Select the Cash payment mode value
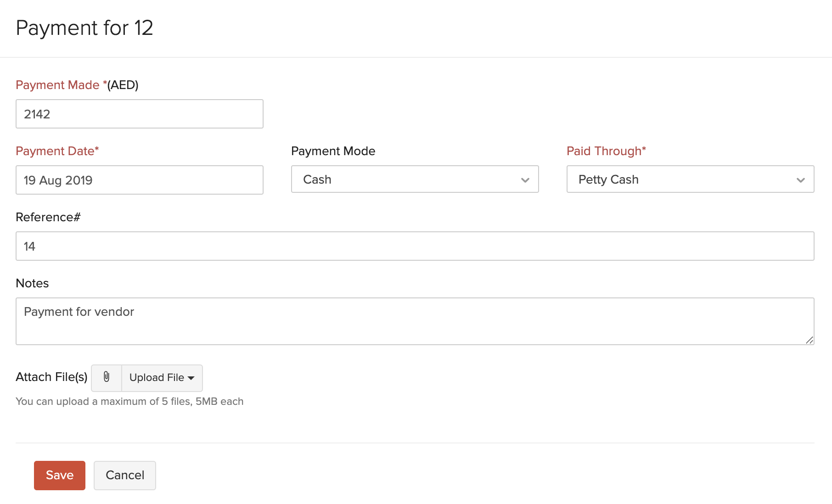This screenshot has width=832, height=504. [x=316, y=179]
